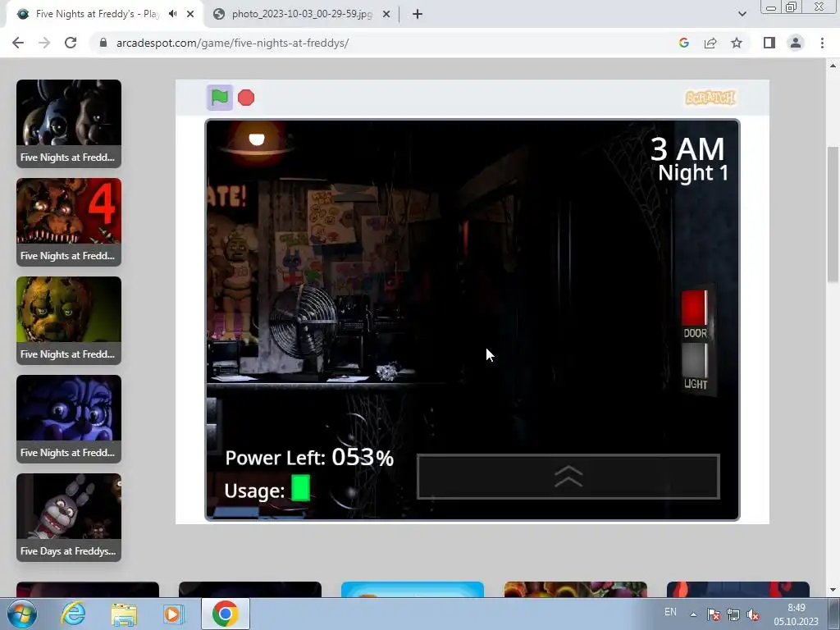This screenshot has height=630, width=840.
Task: Stop the Scratch project with red button
Action: (x=246, y=98)
